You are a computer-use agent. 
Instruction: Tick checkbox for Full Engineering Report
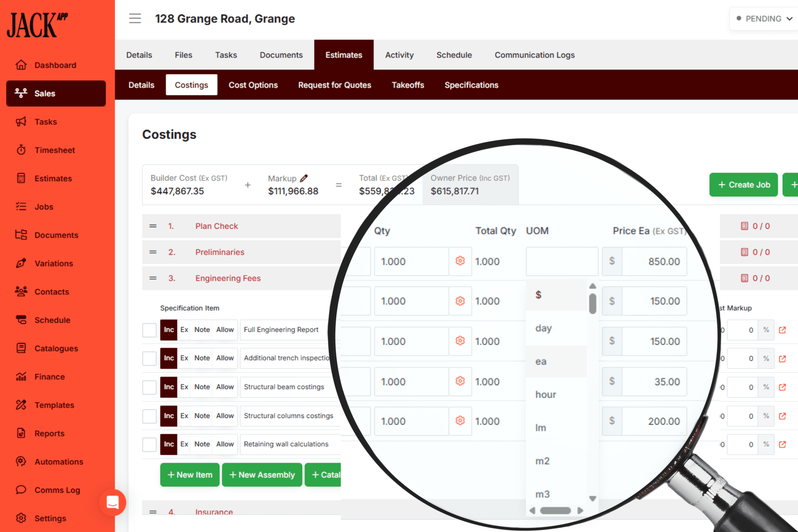tap(149, 330)
